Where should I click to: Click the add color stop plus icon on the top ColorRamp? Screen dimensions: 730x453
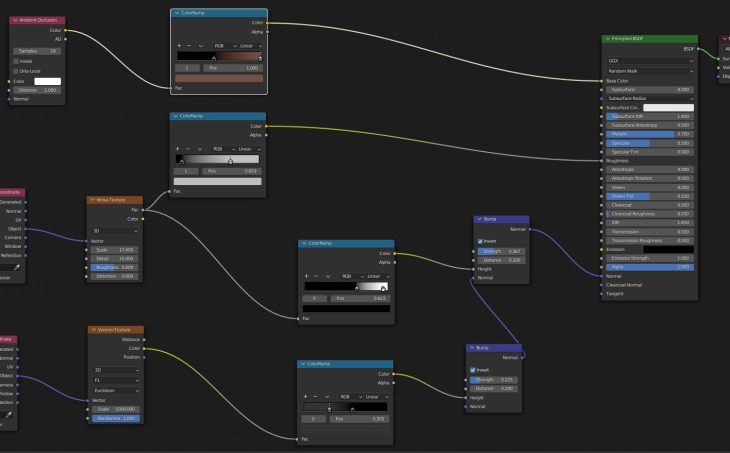coord(179,45)
